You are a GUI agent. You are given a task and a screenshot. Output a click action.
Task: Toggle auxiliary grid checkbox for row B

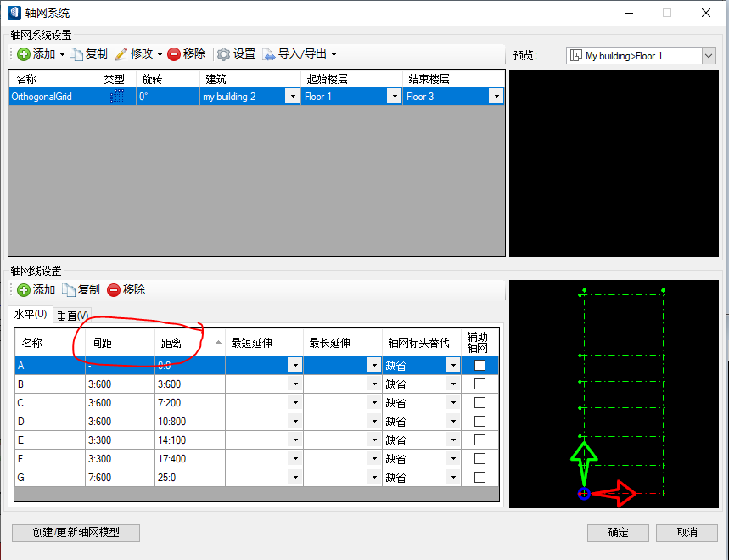point(479,384)
